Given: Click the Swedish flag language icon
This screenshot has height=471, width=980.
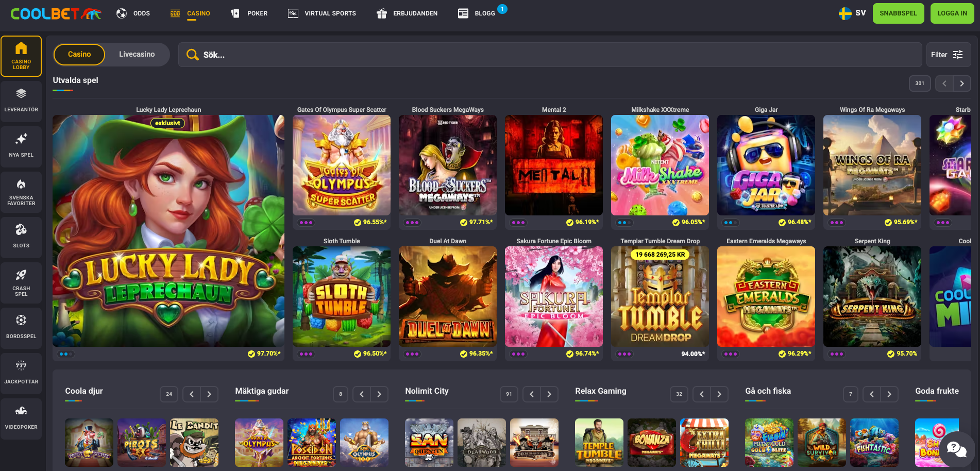Looking at the screenshot, I should [845, 13].
